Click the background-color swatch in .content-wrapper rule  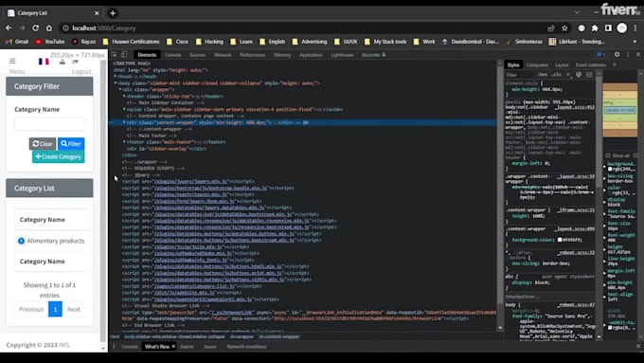pos(560,240)
